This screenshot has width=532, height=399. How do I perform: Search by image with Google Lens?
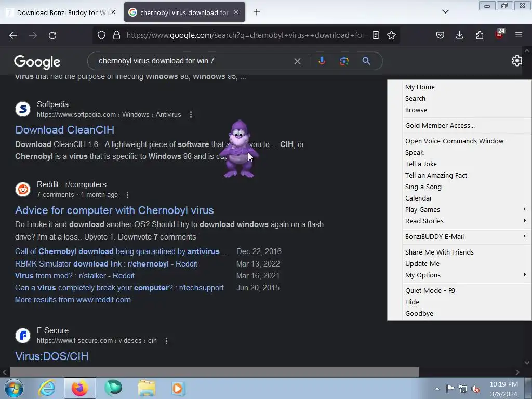(x=344, y=61)
